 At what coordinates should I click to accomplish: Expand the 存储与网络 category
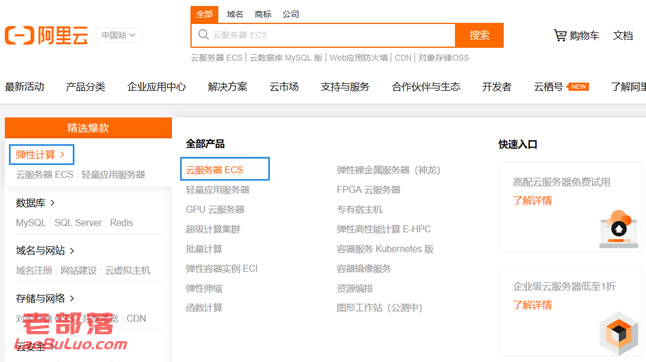pos(45,298)
